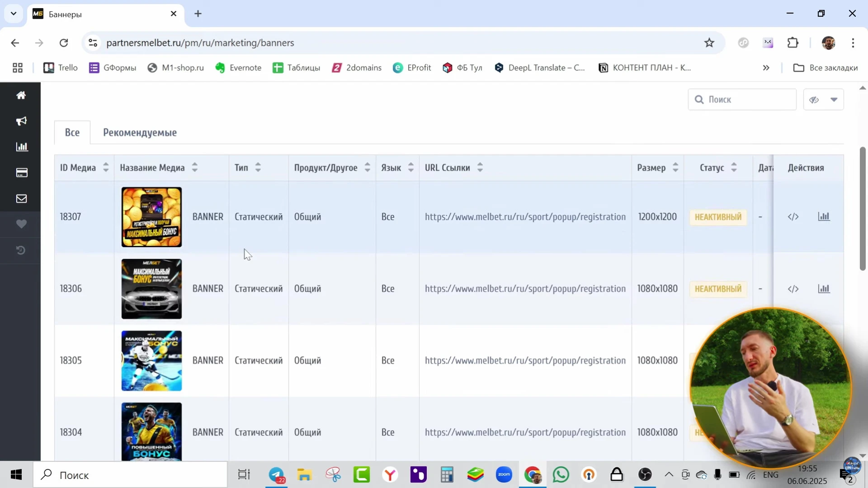This screenshot has height=488, width=868.
Task: Open the КОНТЕНТ ПЛАН bookmark
Action: [645, 68]
